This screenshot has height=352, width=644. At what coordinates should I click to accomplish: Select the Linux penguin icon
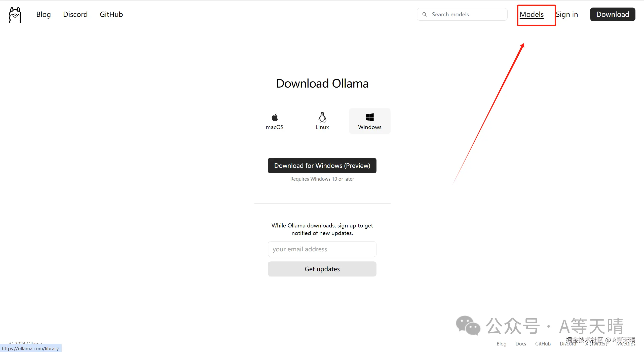click(322, 117)
